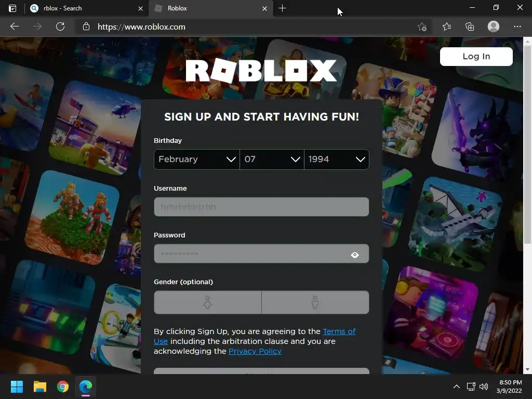Click the Username input field

[x=261, y=207]
